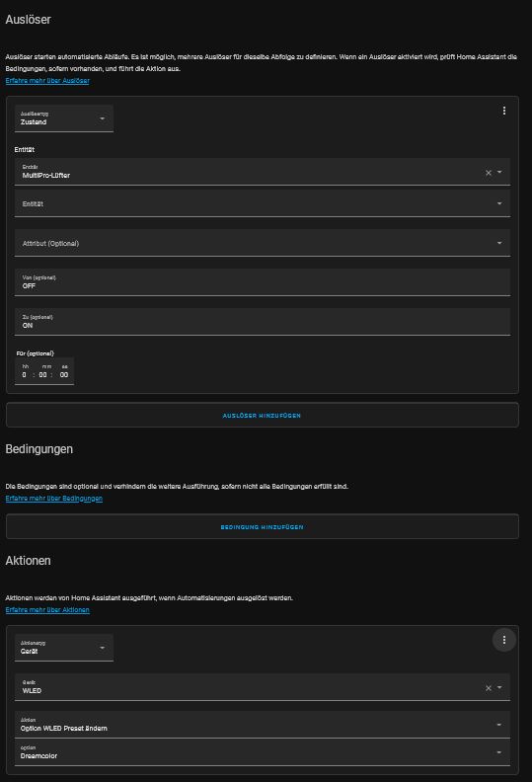Open the trigger's three-dot overflow menu

504,111
